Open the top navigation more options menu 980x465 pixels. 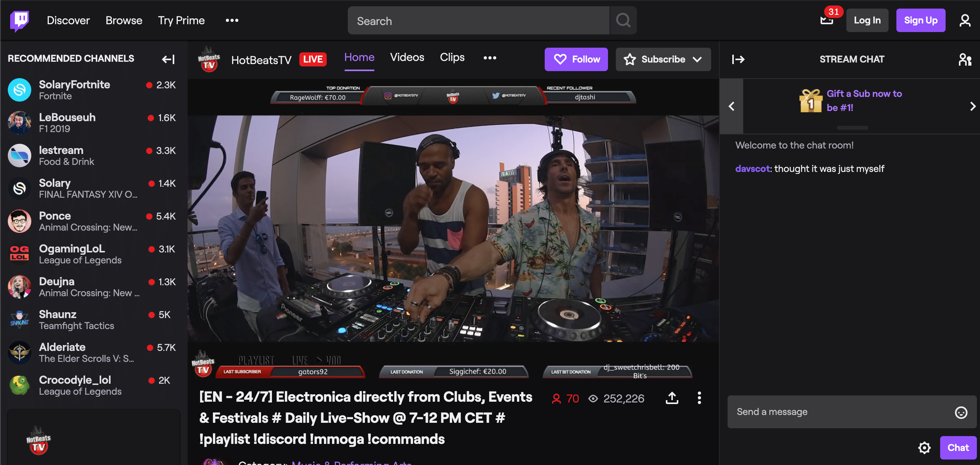tap(232, 20)
